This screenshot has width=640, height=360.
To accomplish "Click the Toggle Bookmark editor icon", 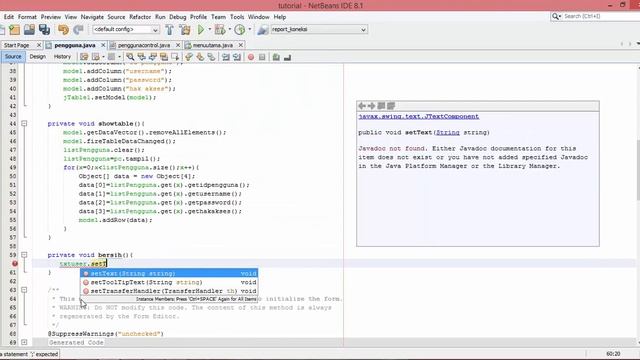I will pyautogui.click(x=211, y=57).
